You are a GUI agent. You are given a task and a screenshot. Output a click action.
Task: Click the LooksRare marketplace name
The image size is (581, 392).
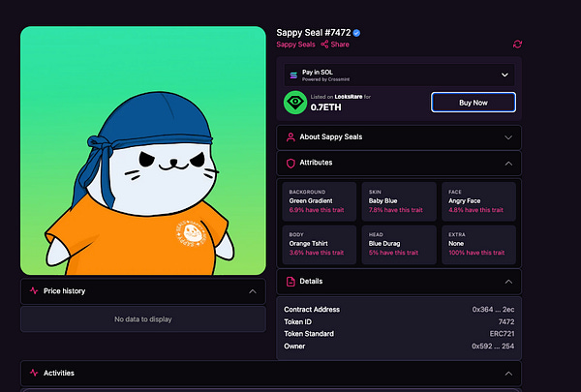(349, 97)
